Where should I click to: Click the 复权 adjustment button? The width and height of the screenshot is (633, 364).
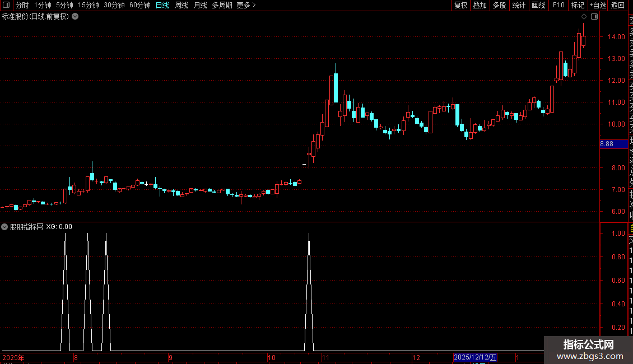[x=460, y=5]
